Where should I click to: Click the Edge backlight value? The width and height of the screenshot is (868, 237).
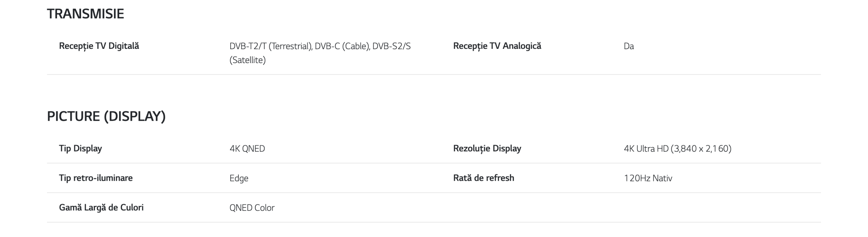click(239, 178)
